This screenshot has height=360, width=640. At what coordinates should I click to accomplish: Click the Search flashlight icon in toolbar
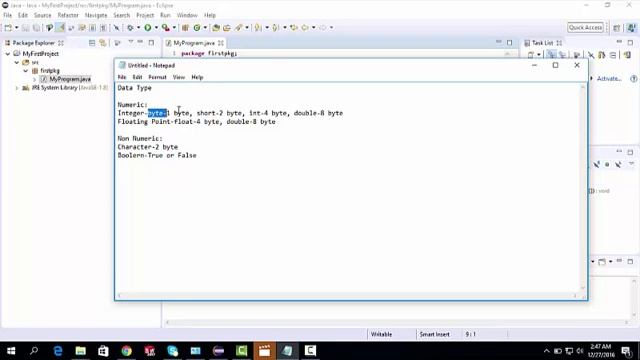(x=239, y=28)
